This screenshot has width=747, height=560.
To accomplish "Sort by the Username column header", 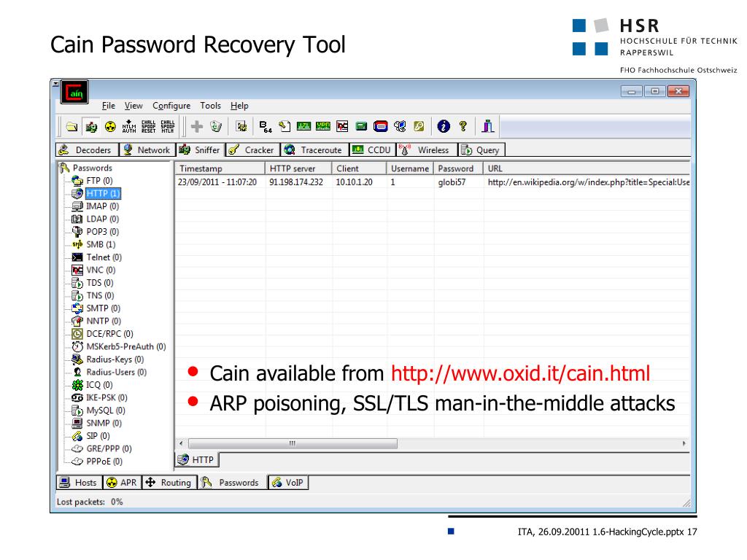I will click(410, 168).
